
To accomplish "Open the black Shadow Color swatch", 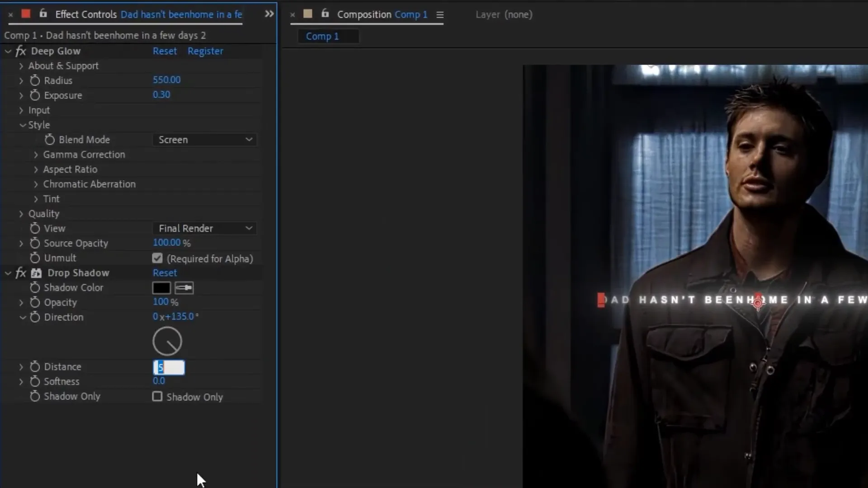I will [161, 288].
